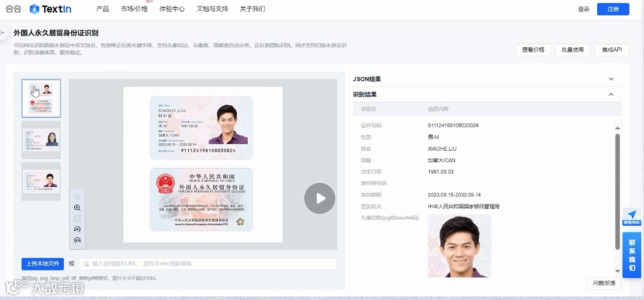Open 体验中心 floating paper-plane button
Screen dimensions: 644x300
click(632, 217)
